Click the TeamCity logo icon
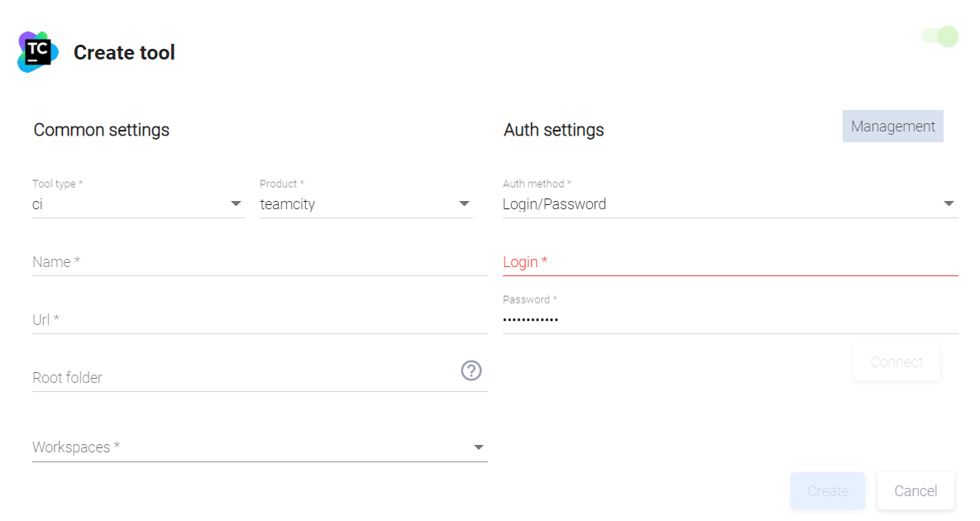Image resolution: width=980 pixels, height=521 pixels. 38,52
